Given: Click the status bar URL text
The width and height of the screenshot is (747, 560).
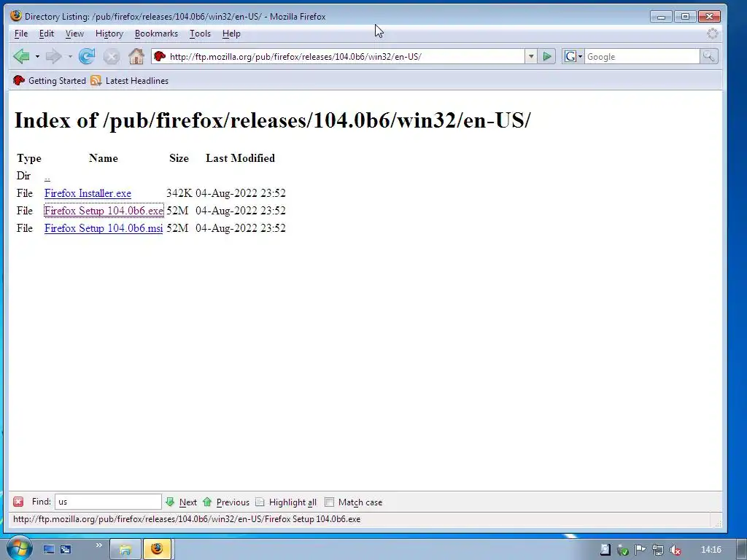Looking at the screenshot, I should 187,519.
